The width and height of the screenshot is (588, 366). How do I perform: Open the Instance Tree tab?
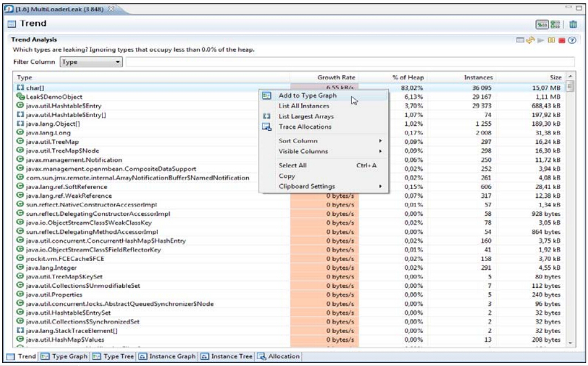pos(226,356)
